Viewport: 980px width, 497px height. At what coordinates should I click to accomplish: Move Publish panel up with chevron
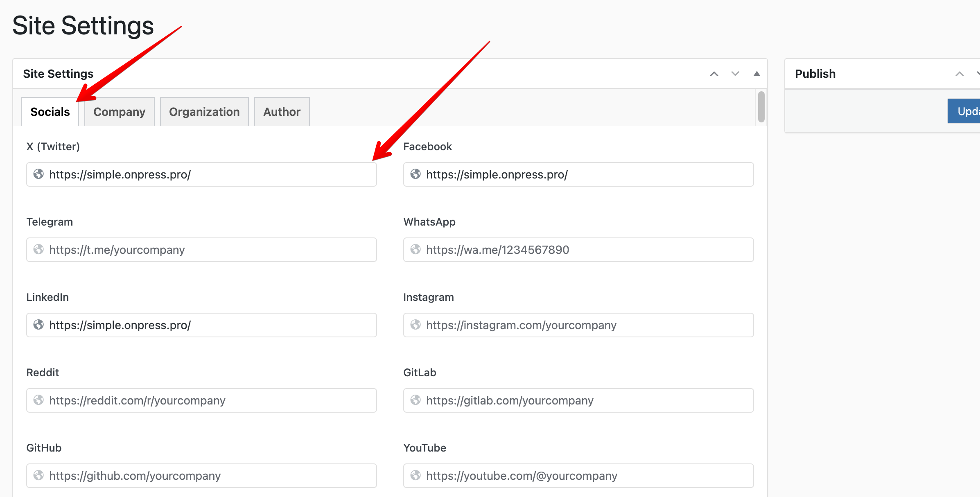click(x=960, y=74)
